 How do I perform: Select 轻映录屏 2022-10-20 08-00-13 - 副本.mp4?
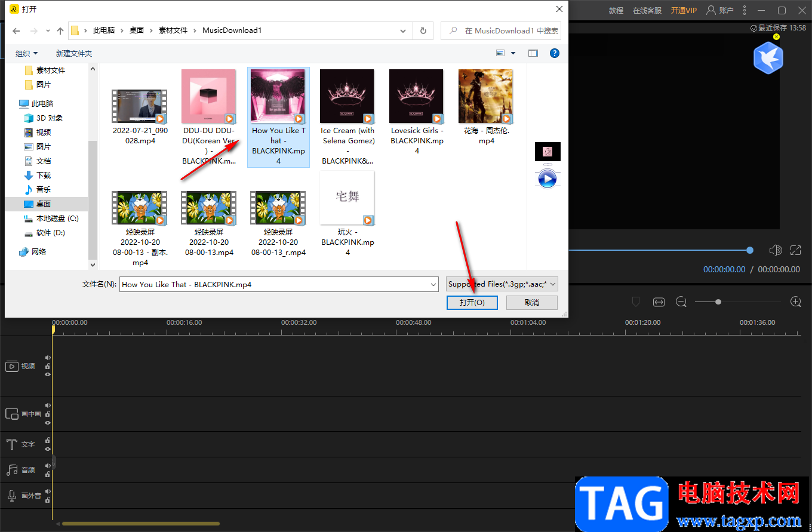[140, 229]
